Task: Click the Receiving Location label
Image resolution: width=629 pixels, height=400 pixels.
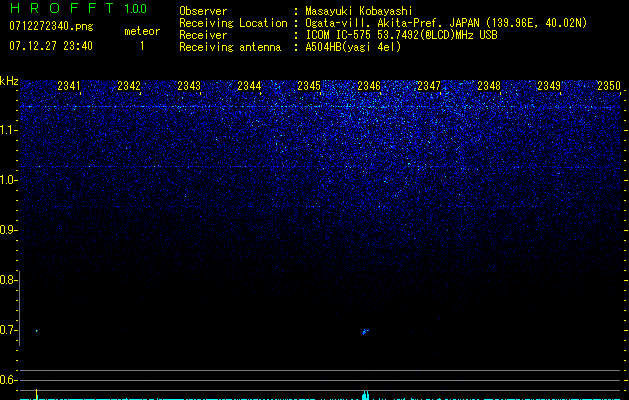Action: click(233, 23)
